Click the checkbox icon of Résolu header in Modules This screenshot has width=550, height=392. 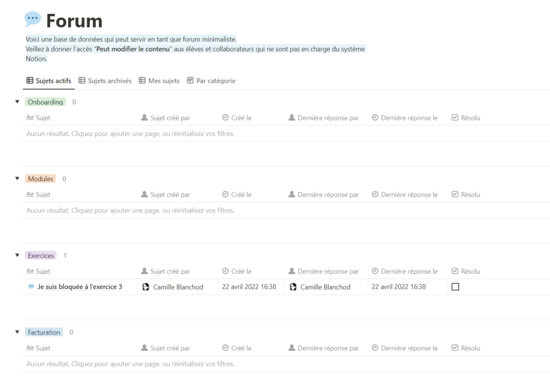tap(455, 194)
